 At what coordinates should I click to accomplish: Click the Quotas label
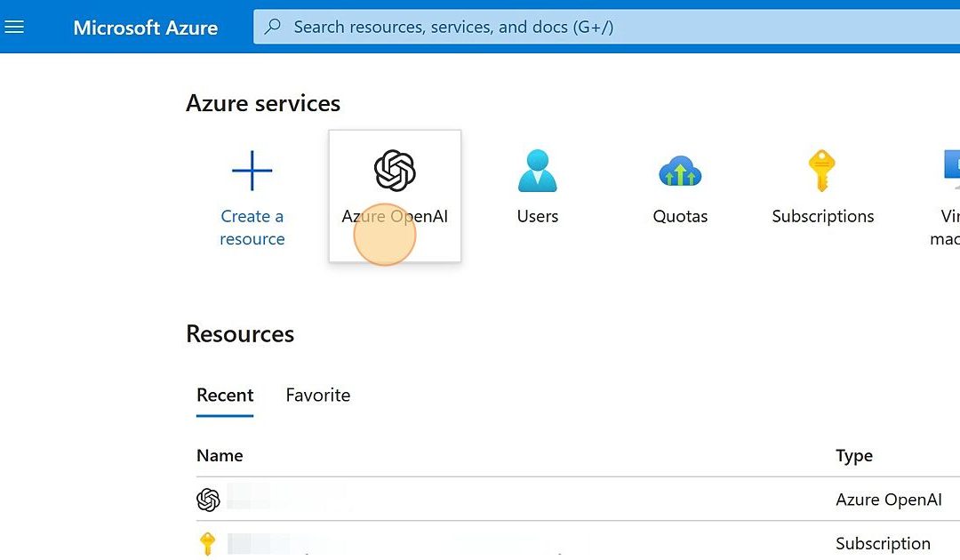point(680,216)
